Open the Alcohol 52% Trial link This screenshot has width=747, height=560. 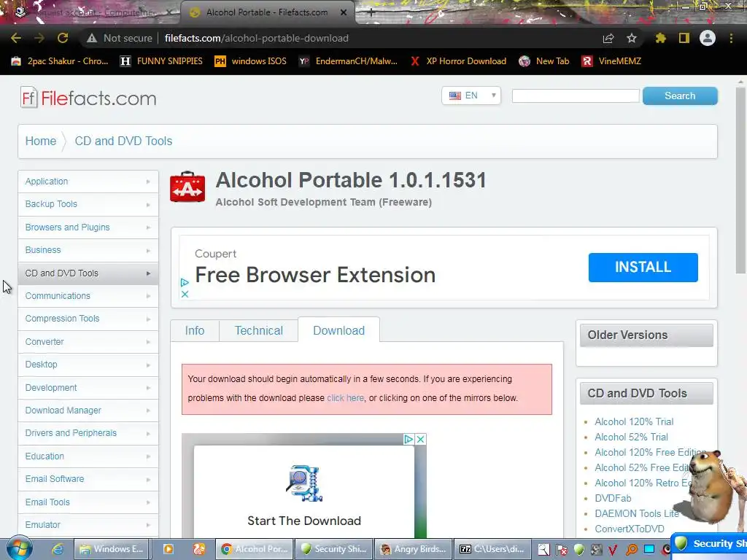tap(631, 437)
